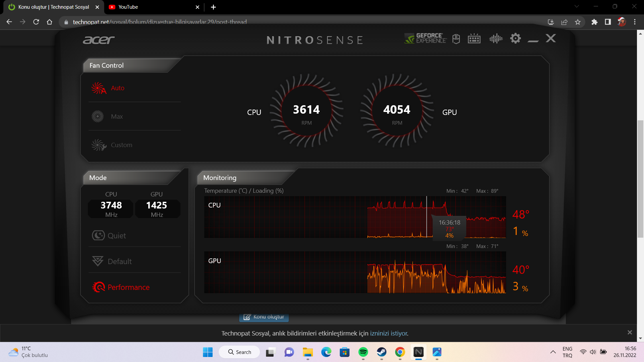The width and height of the screenshot is (644, 362).
Task: Show hidden system tray icons chevron
Action: pyautogui.click(x=553, y=352)
